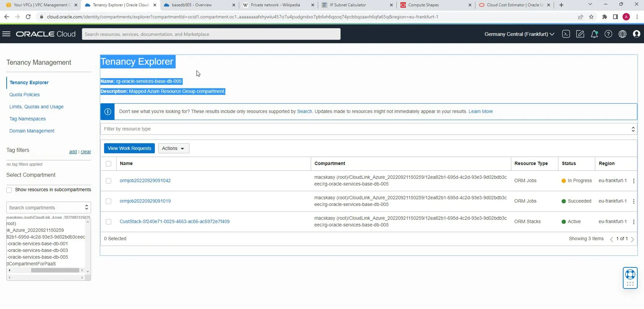Open the Help question mark icon
The image size is (644, 309).
pos(608,34)
